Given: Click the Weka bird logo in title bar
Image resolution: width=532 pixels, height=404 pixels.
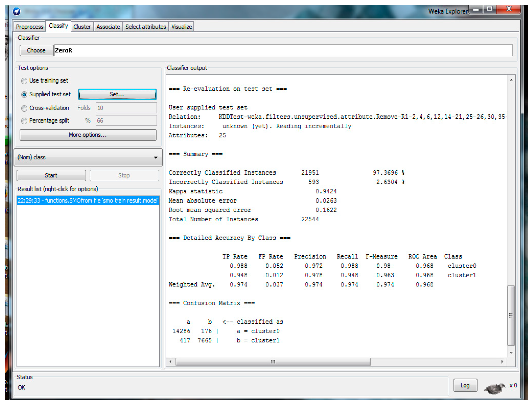Looking at the screenshot, I should pos(17,11).
